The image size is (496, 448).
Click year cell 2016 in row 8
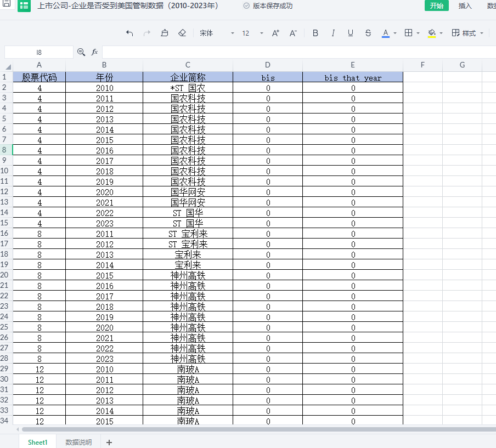pos(104,150)
